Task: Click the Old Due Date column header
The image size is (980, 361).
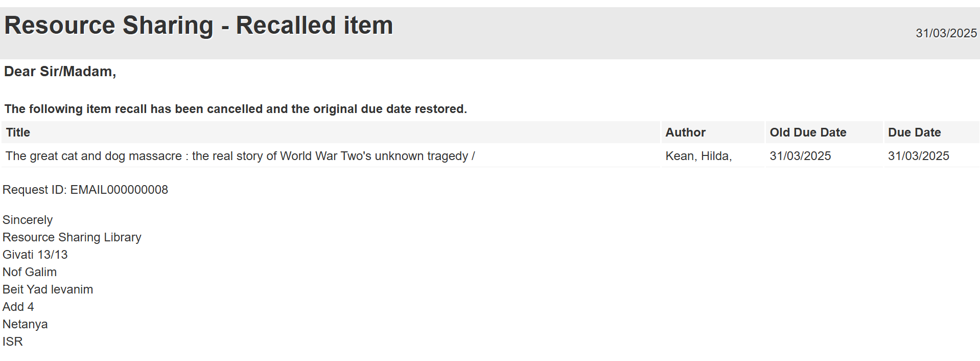Action: point(808,132)
